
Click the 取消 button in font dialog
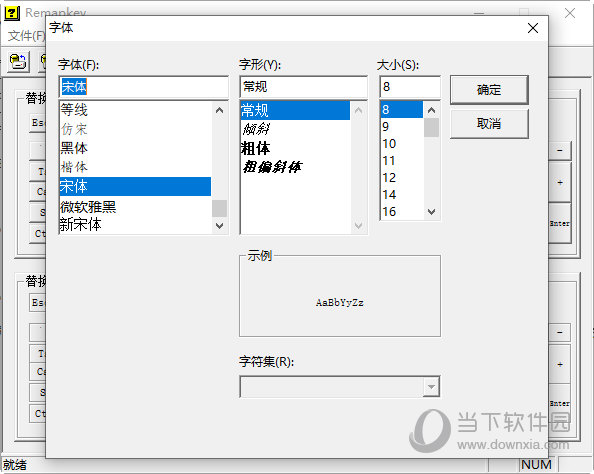coord(489,124)
